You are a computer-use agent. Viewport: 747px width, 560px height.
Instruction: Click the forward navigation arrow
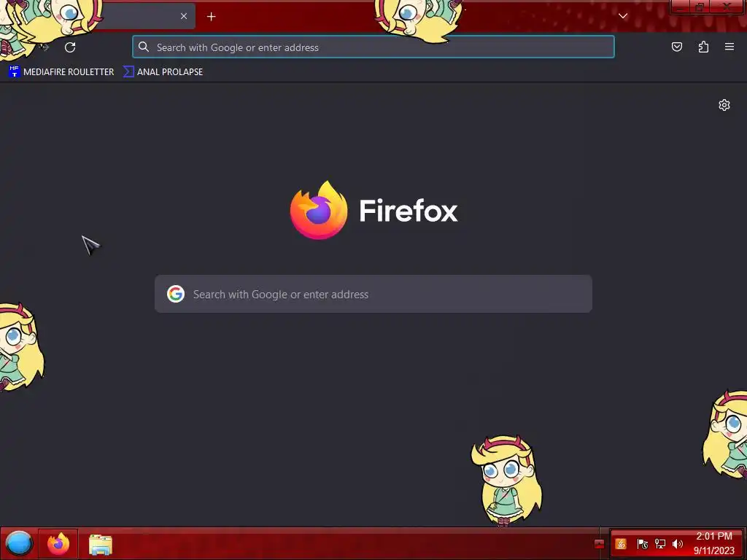pos(44,47)
